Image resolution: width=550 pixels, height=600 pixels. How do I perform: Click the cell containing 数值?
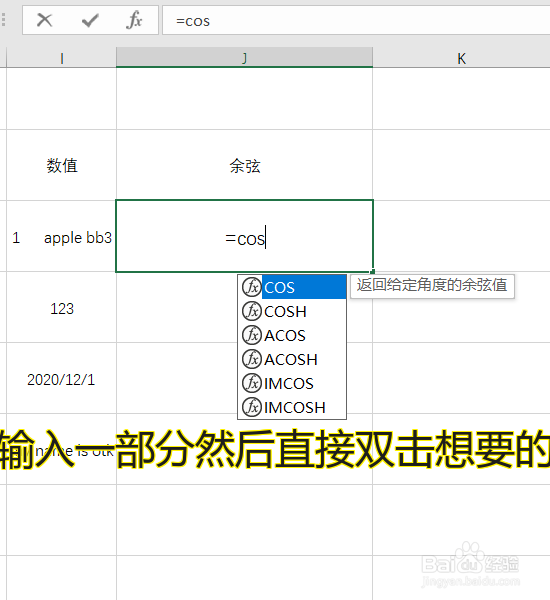62,165
